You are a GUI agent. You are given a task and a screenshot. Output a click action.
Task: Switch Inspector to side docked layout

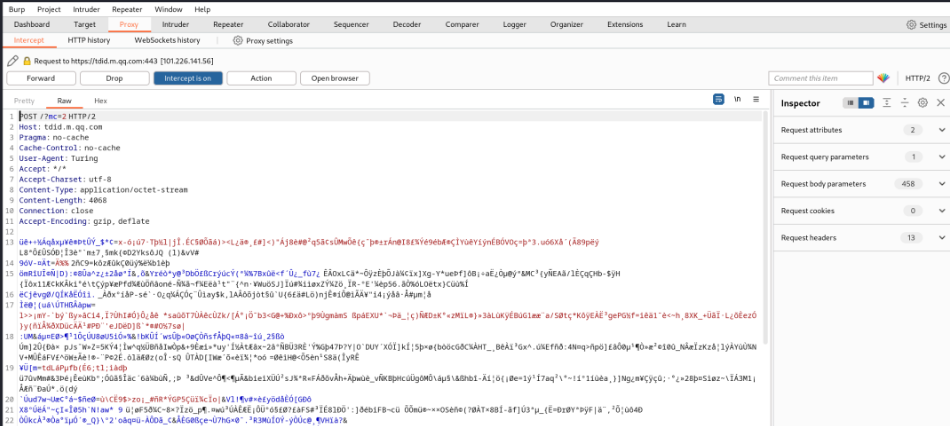coord(866,103)
